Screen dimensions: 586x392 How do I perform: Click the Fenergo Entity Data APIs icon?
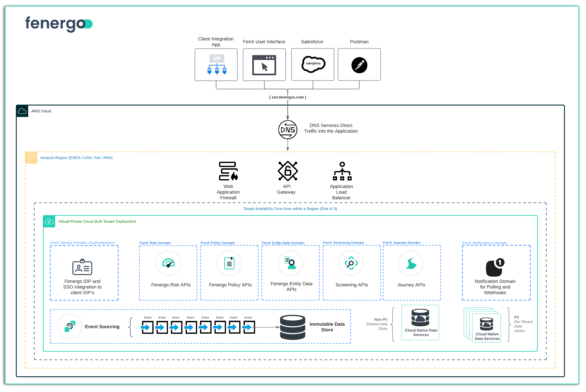tap(290, 263)
